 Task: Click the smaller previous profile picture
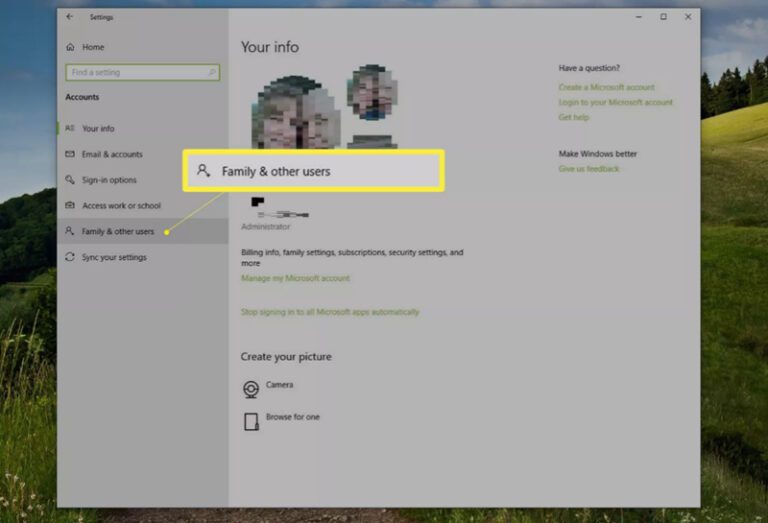[x=372, y=92]
